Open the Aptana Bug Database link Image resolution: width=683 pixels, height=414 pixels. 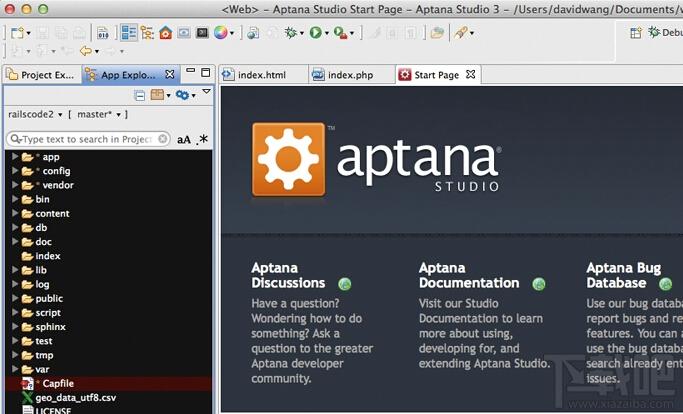[624, 275]
